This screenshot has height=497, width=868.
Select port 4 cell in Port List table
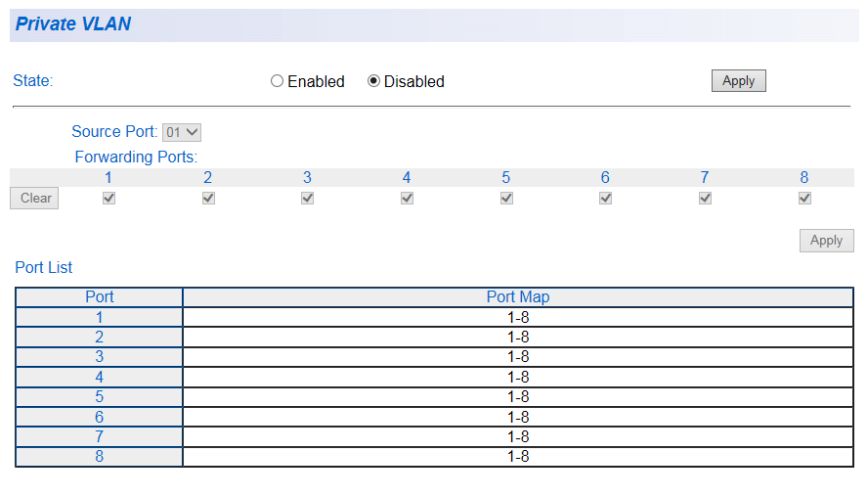pyautogui.click(x=100, y=378)
